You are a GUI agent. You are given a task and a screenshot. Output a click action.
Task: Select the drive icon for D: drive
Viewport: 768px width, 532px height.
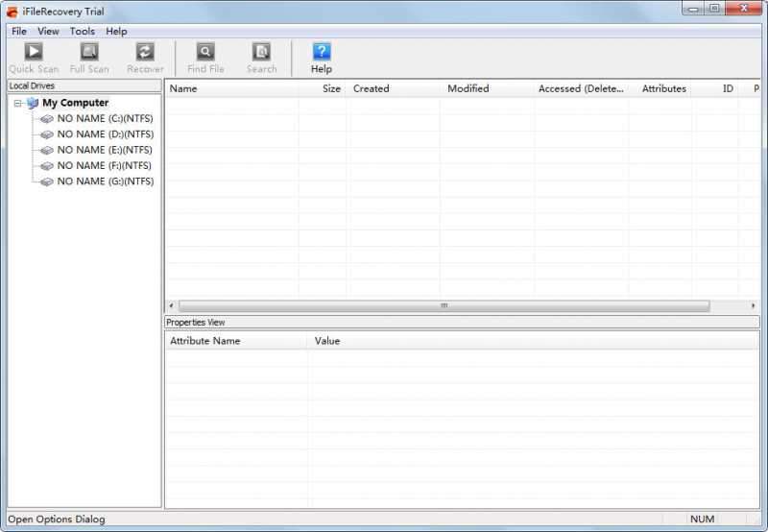click(x=47, y=134)
